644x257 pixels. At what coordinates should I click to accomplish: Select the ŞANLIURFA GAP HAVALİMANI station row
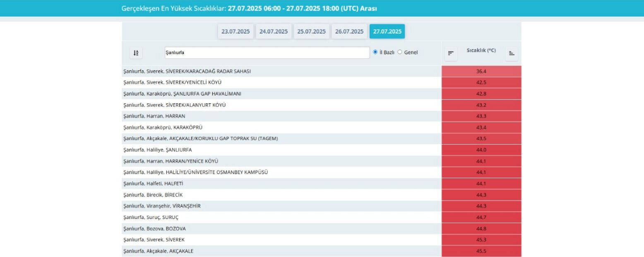(x=281, y=94)
